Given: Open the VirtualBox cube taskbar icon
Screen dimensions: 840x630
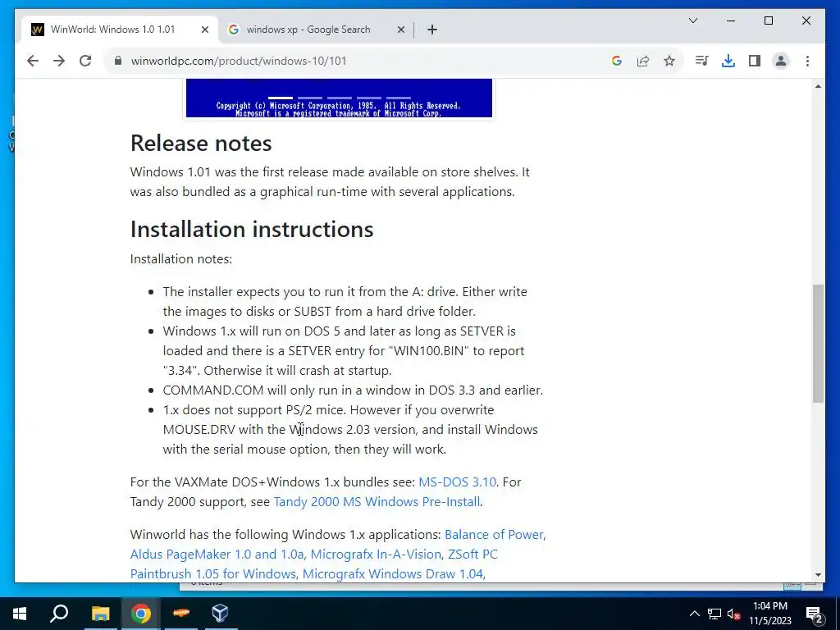Looking at the screenshot, I should click(221, 614).
